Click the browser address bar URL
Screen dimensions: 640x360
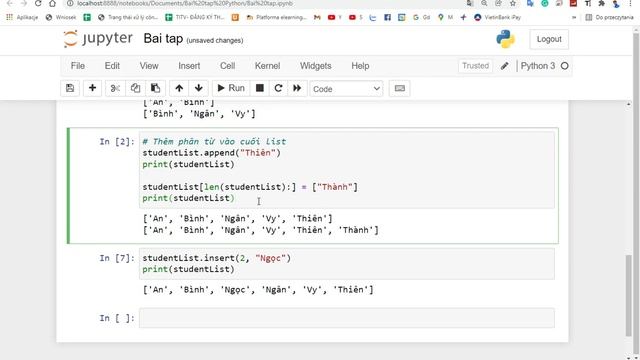(x=185, y=3)
